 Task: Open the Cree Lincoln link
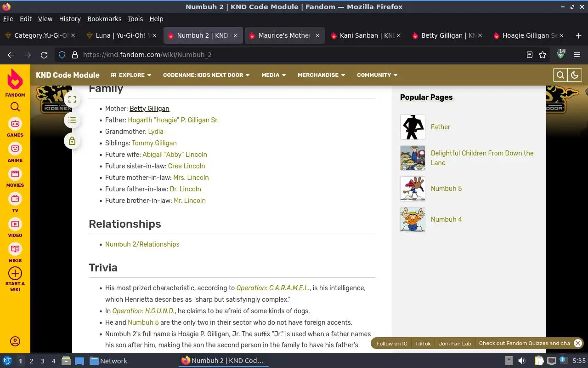click(x=187, y=166)
